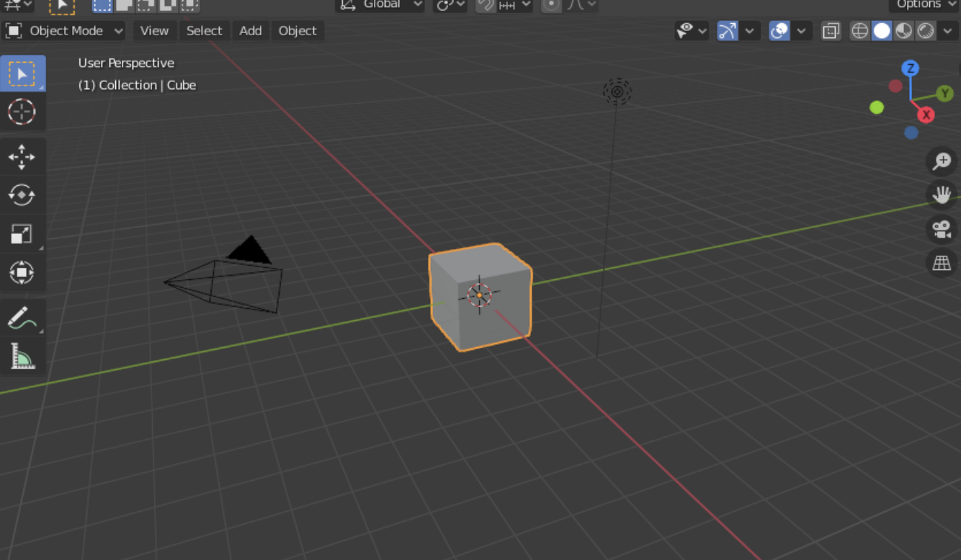Activate the Rotate tool

point(22,195)
